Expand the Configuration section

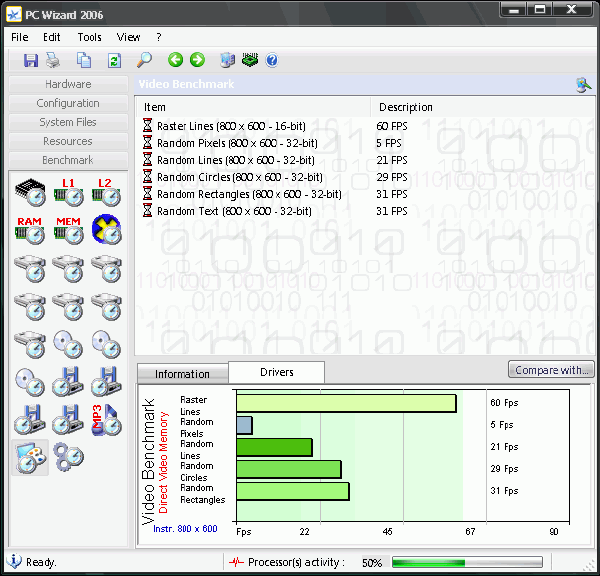pos(68,103)
